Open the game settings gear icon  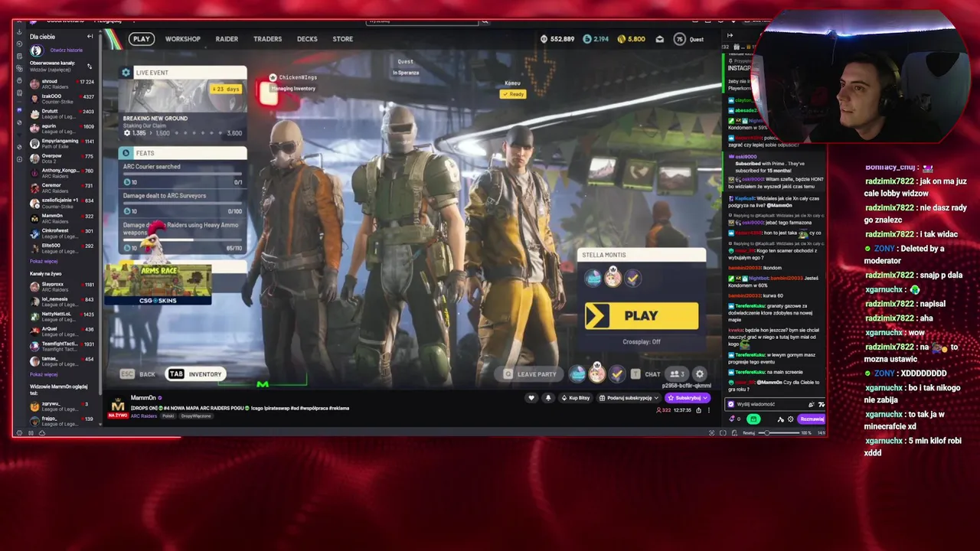click(x=699, y=374)
